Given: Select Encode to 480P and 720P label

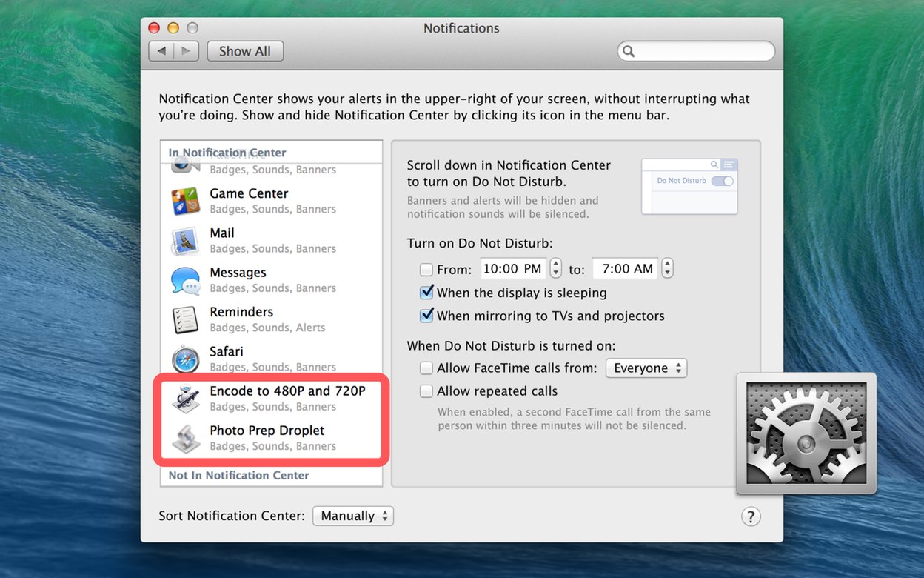Looking at the screenshot, I should tap(287, 391).
